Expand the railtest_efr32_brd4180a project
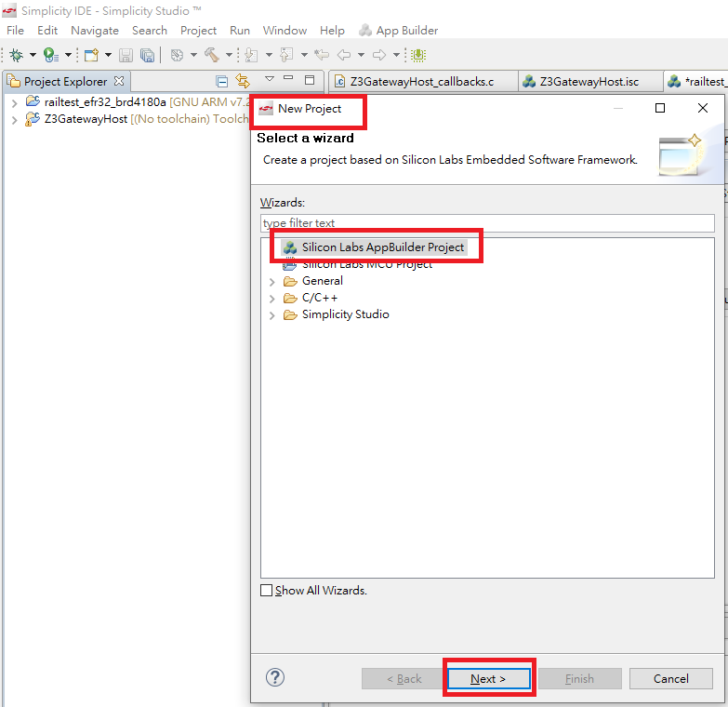Image resolution: width=728 pixels, height=707 pixels. click(x=14, y=103)
